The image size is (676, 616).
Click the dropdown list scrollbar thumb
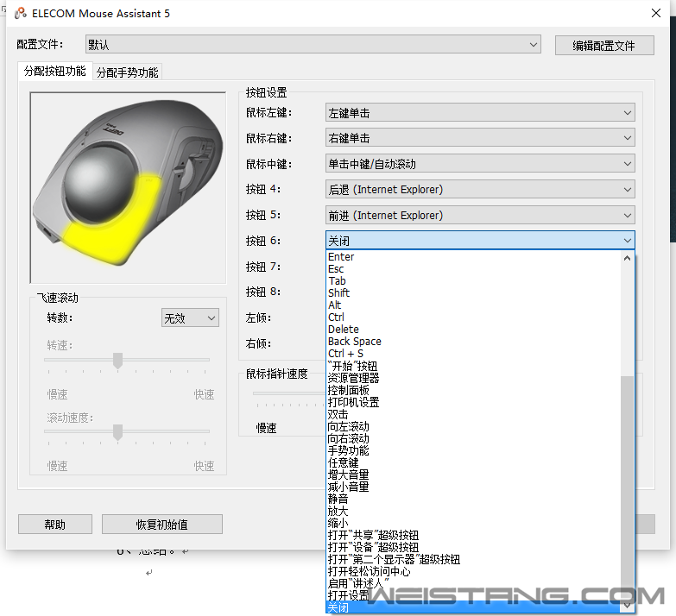point(628,487)
